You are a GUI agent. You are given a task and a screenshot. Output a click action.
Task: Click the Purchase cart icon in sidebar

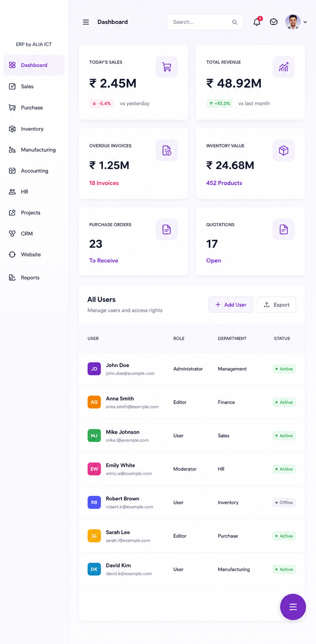(12, 108)
